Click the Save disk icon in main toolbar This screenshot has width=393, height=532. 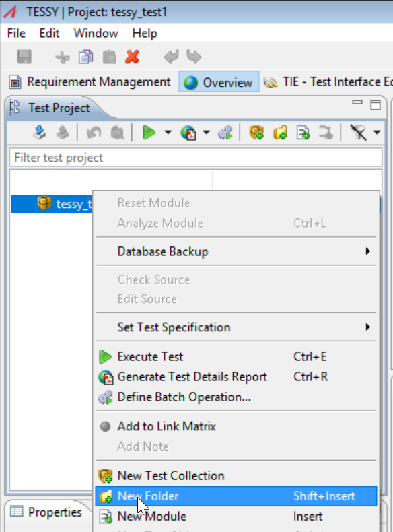(x=24, y=57)
